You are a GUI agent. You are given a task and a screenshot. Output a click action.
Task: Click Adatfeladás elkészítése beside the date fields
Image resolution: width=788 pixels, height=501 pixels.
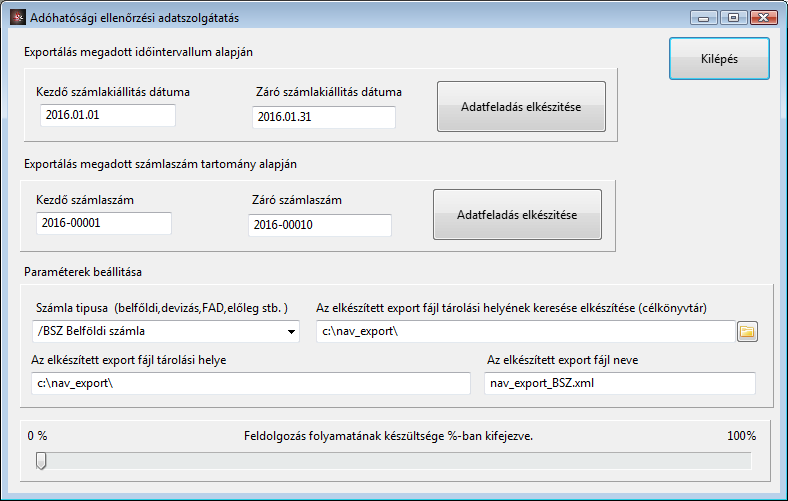521,107
